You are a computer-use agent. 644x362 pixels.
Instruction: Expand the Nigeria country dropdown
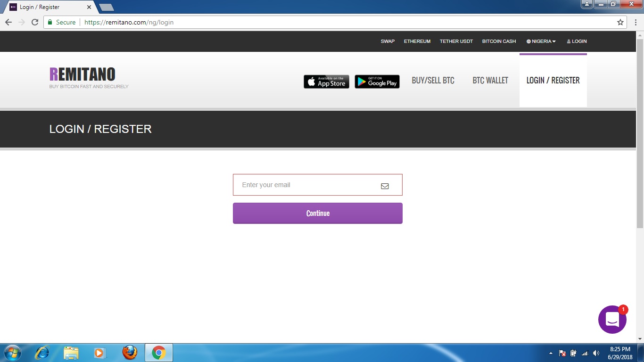(x=541, y=41)
